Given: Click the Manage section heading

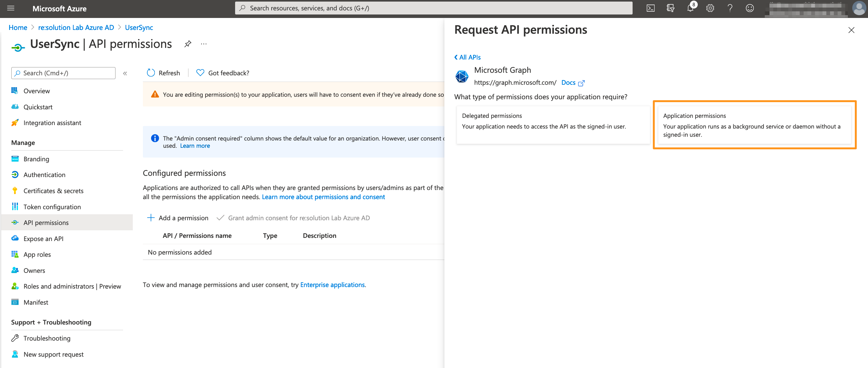Looking at the screenshot, I should pos(23,143).
